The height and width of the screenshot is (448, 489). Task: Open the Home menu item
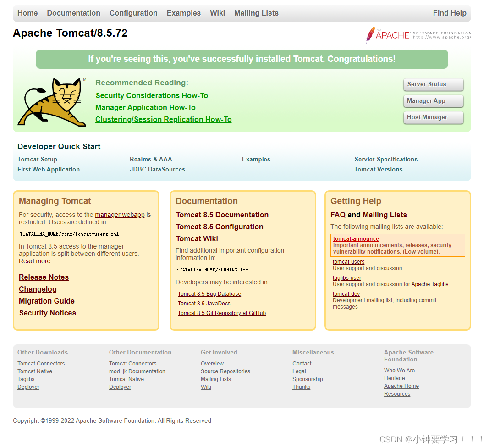27,13
